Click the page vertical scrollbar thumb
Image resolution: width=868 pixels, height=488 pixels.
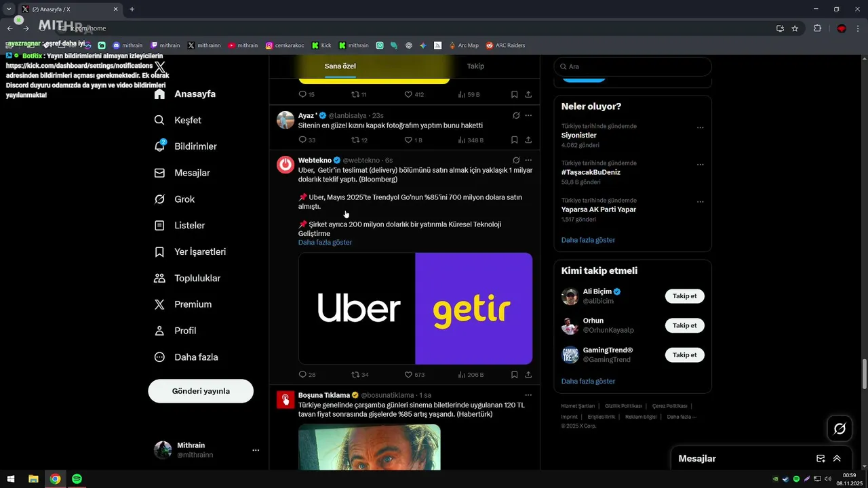point(865,375)
